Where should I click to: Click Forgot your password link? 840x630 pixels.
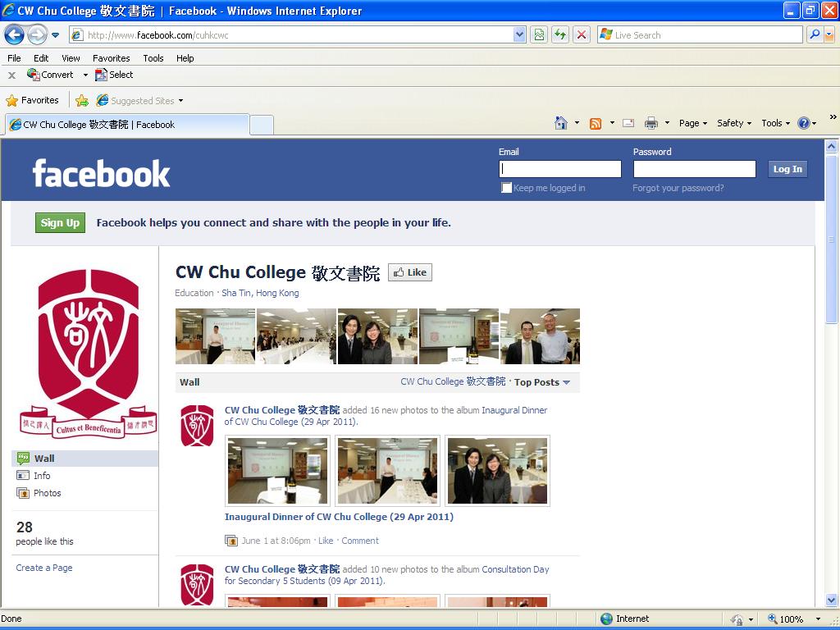click(x=678, y=188)
